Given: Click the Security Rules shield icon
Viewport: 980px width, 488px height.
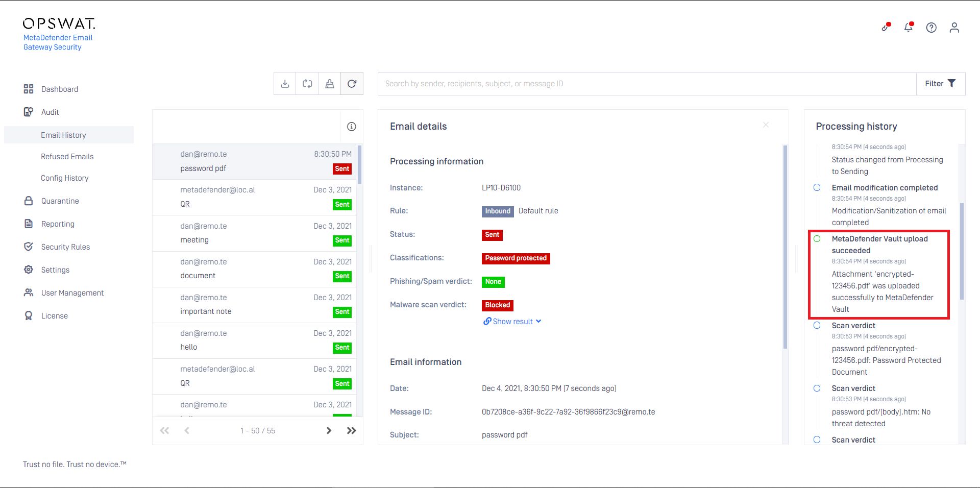Looking at the screenshot, I should 29,247.
